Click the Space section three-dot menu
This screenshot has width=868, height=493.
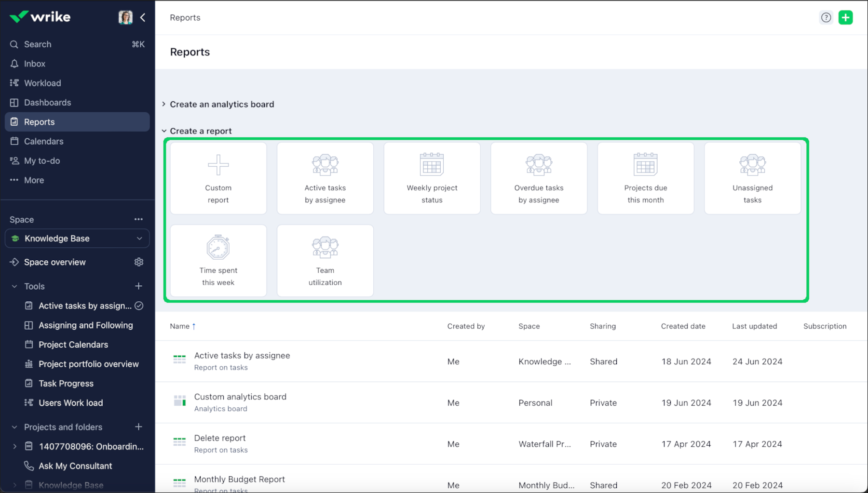pos(138,219)
